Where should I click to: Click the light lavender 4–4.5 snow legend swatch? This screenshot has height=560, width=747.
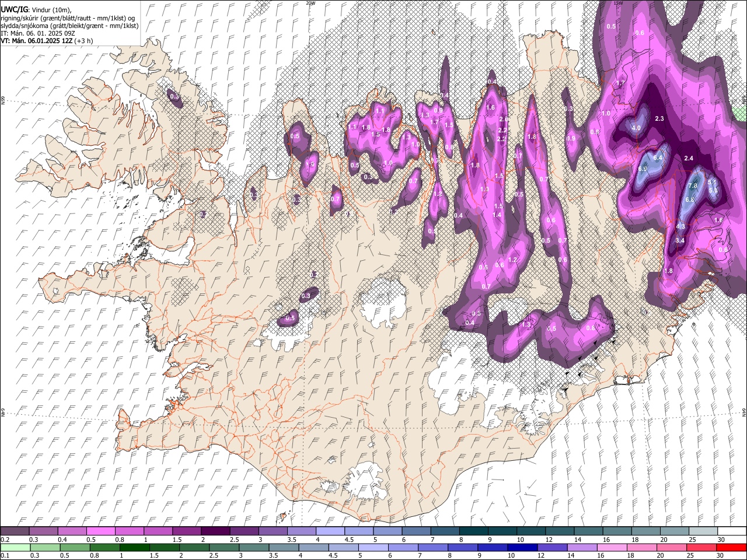tap(330, 531)
